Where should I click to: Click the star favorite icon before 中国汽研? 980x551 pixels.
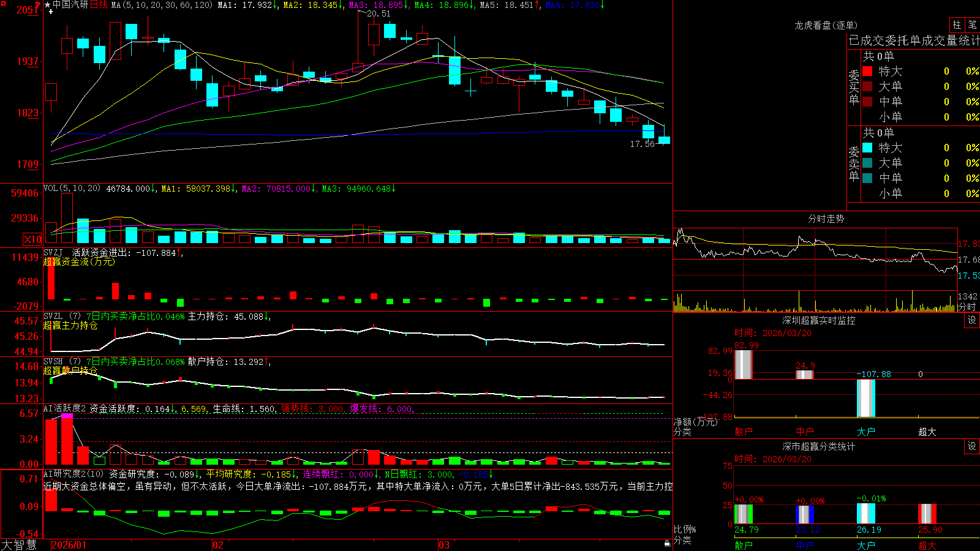pyautogui.click(x=48, y=5)
